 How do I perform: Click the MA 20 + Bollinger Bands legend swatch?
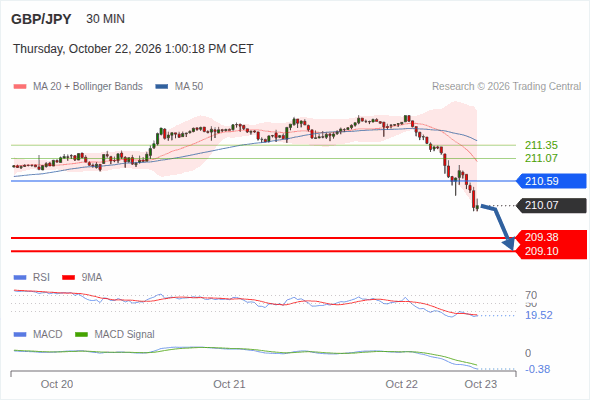point(20,87)
